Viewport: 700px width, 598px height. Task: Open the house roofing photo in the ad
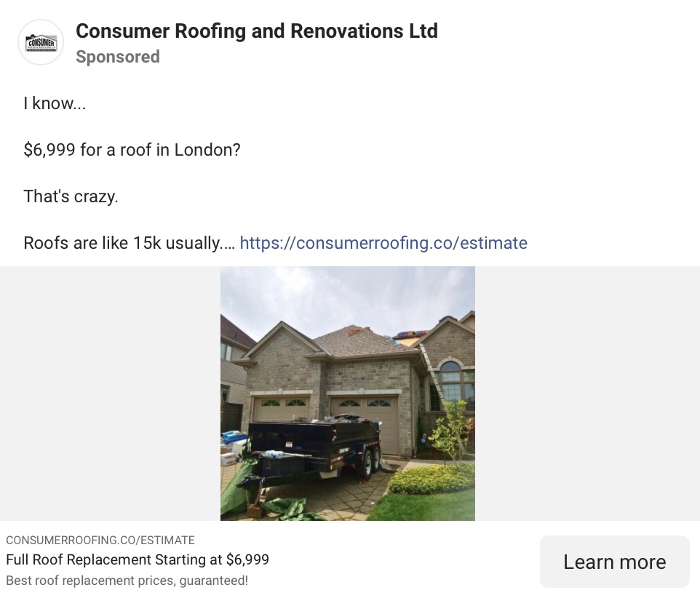[x=348, y=393]
